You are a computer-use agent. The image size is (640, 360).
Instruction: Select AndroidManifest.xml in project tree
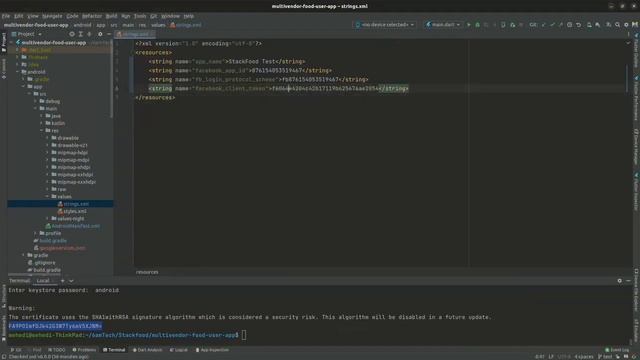(76, 226)
